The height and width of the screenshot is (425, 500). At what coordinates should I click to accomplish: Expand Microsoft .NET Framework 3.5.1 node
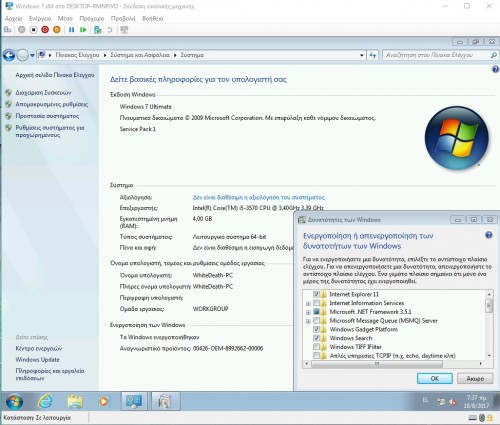[308, 312]
